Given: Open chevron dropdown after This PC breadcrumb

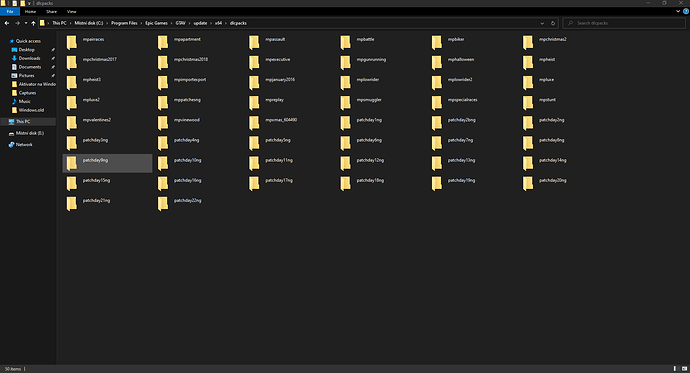Looking at the screenshot, I should tap(70, 23).
